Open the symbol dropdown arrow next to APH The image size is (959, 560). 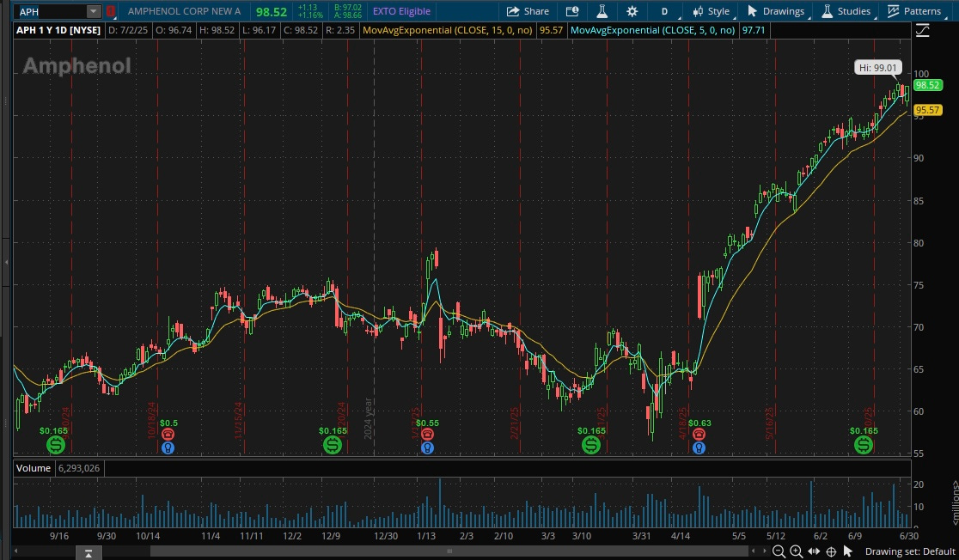pos(93,11)
